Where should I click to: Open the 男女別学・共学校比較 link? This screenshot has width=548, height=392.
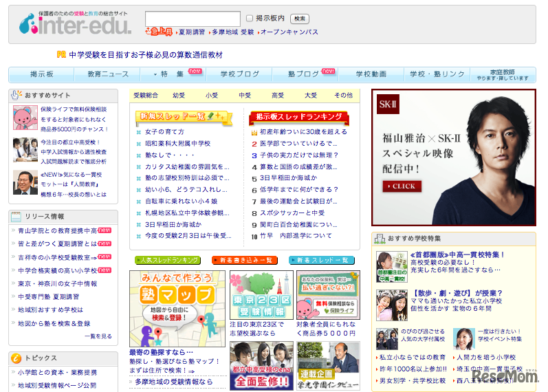[413, 381]
